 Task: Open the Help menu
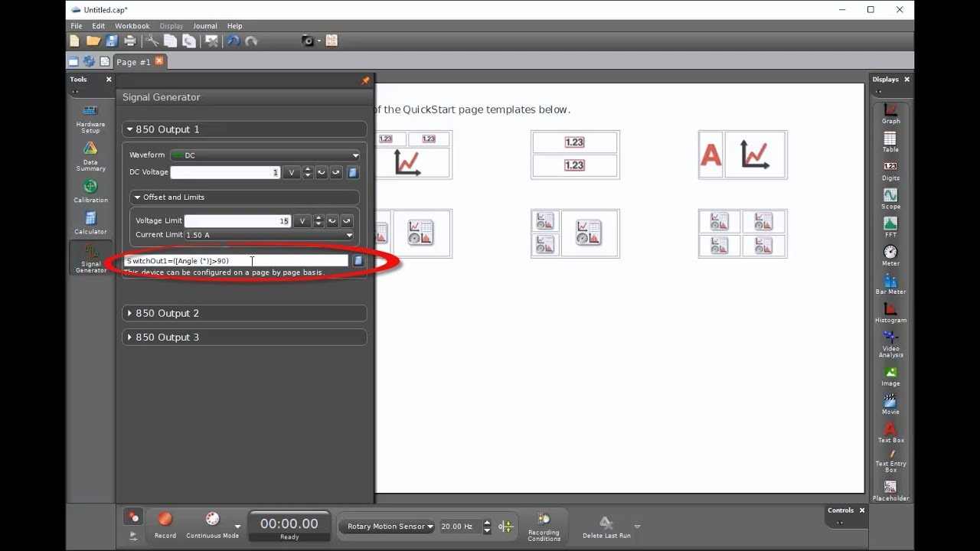(235, 26)
